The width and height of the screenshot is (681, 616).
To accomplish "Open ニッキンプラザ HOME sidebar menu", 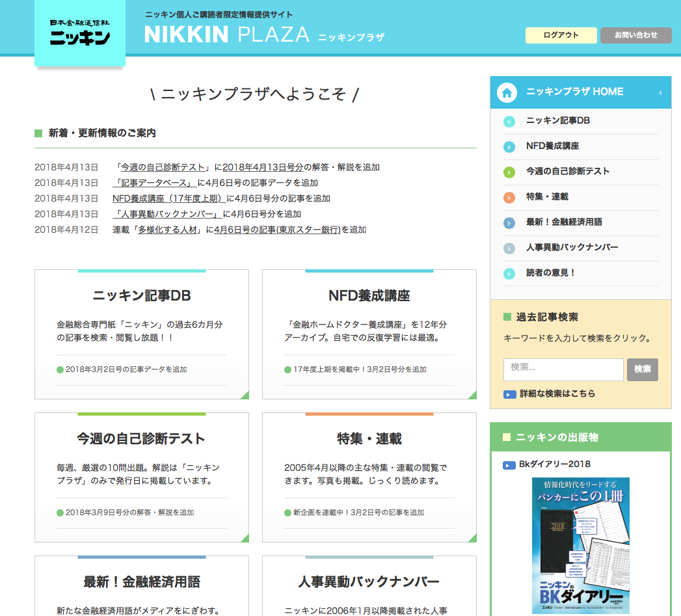I will click(x=581, y=92).
